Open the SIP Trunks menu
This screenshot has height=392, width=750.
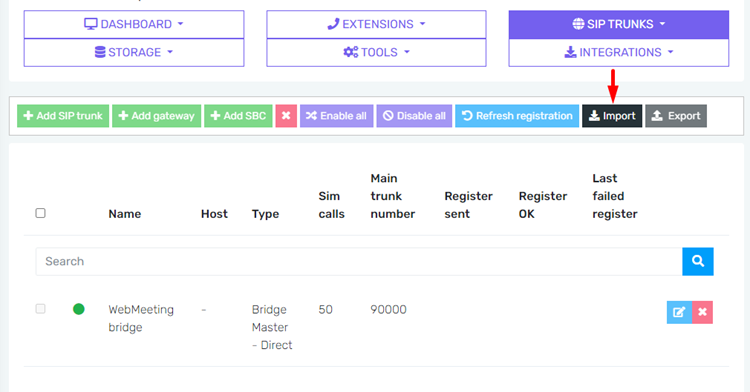pyautogui.click(x=618, y=24)
